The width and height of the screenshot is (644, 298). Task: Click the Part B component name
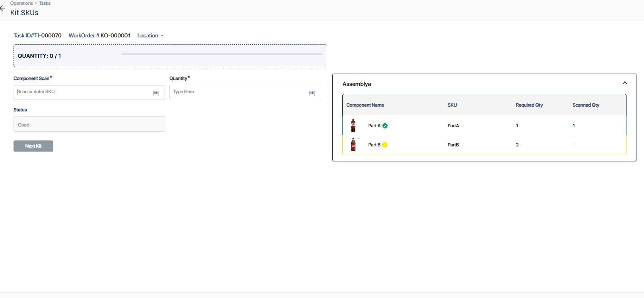374,145
